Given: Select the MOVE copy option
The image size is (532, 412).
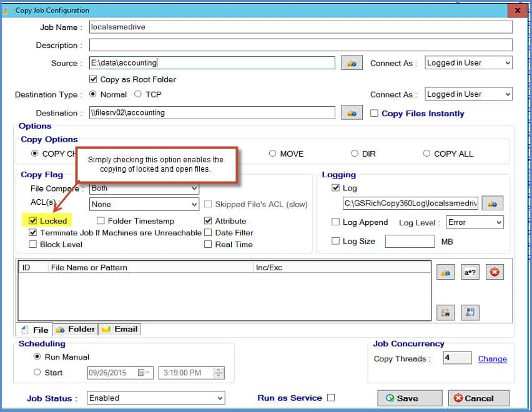Looking at the screenshot, I should (x=272, y=154).
